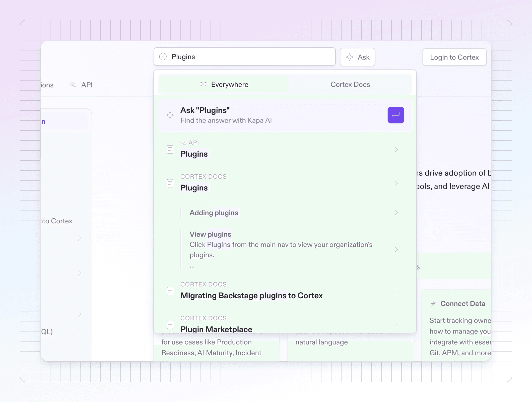
Task: Open chevron on Cortex Docs Plugins result
Action: (396, 183)
